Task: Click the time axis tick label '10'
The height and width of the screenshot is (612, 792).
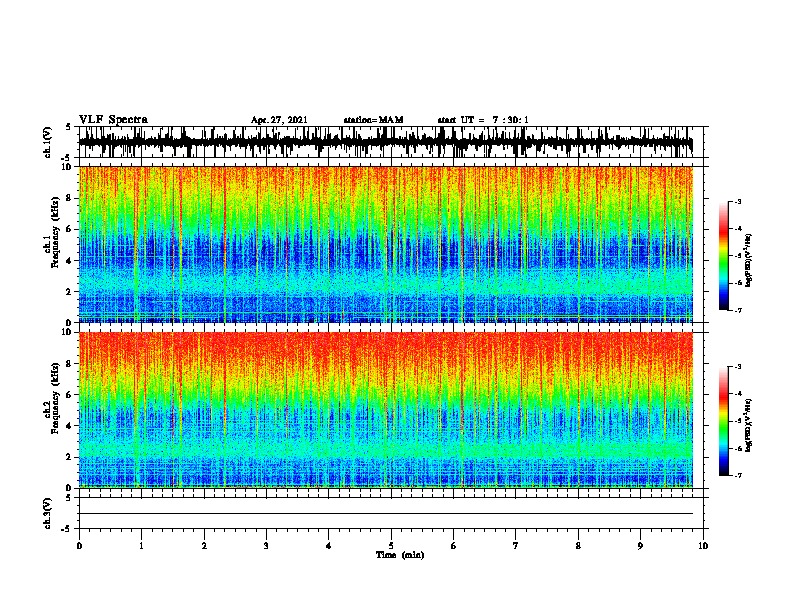Action: click(703, 546)
